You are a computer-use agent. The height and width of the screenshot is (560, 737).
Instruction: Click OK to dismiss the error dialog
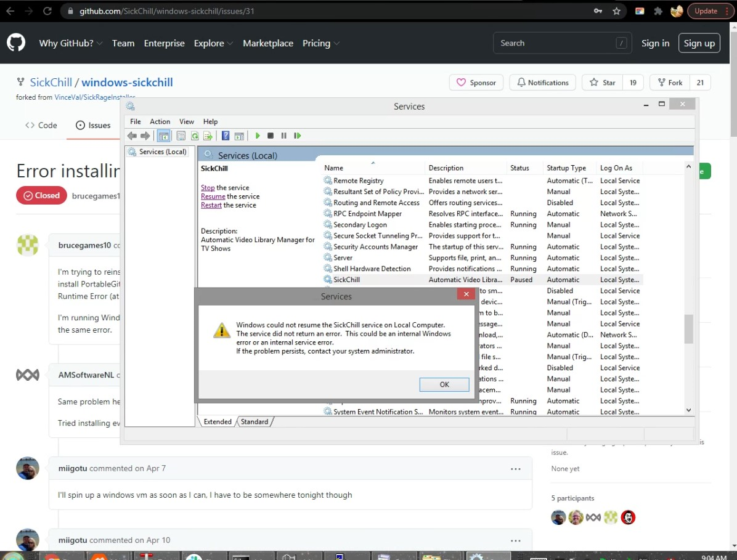point(444,384)
